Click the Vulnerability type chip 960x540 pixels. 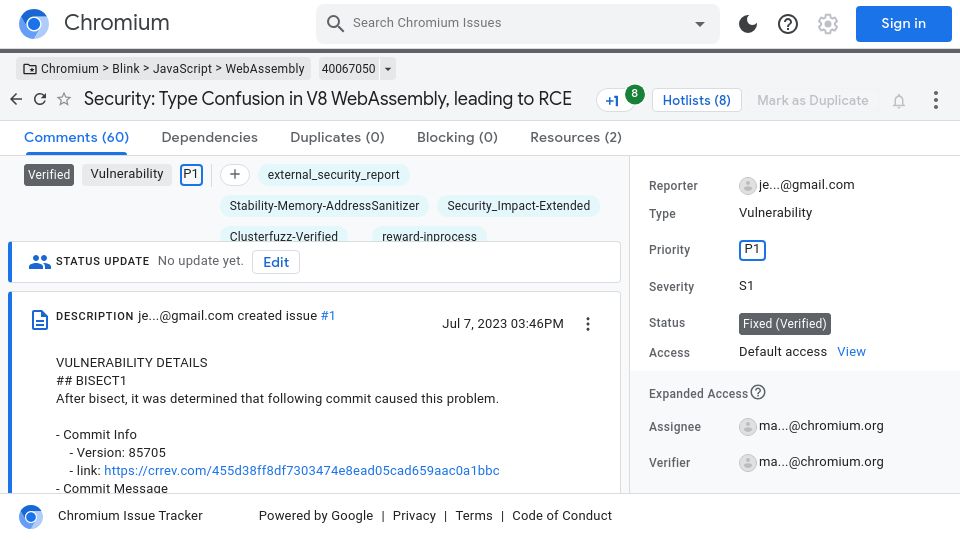(127, 174)
